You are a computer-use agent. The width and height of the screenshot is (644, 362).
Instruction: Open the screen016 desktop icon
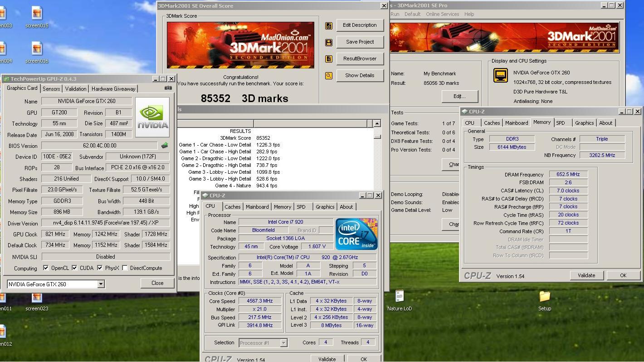tap(37, 52)
